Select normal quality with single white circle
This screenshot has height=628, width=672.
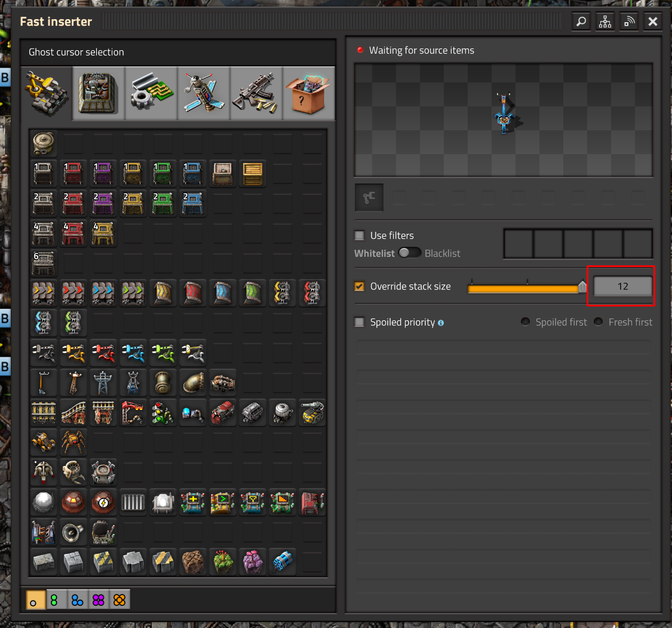[36, 600]
